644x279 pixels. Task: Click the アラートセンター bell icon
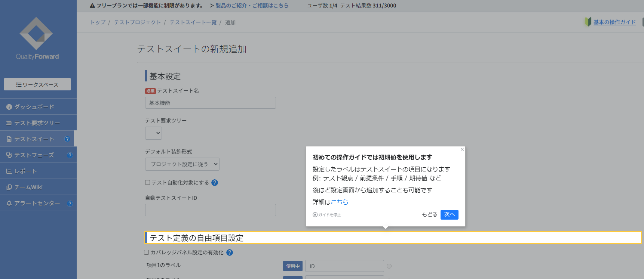9,203
